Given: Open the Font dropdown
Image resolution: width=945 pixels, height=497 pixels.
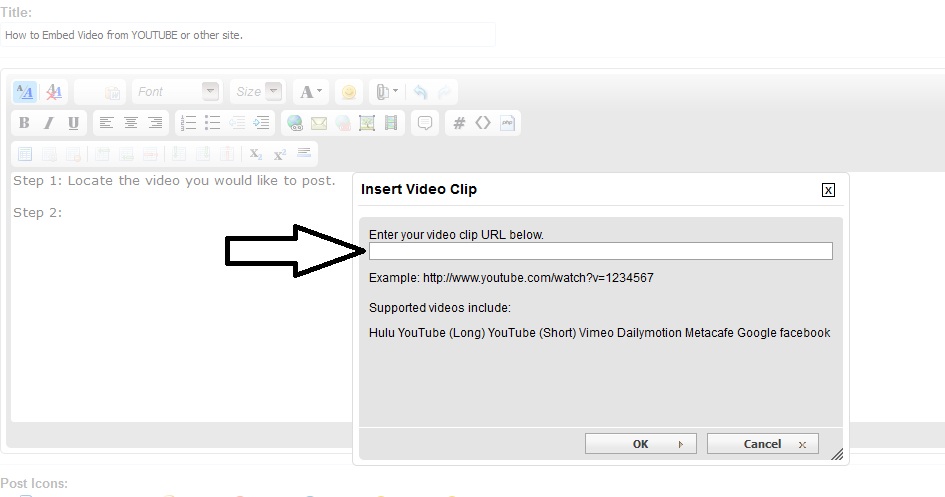Looking at the screenshot, I should (176, 92).
